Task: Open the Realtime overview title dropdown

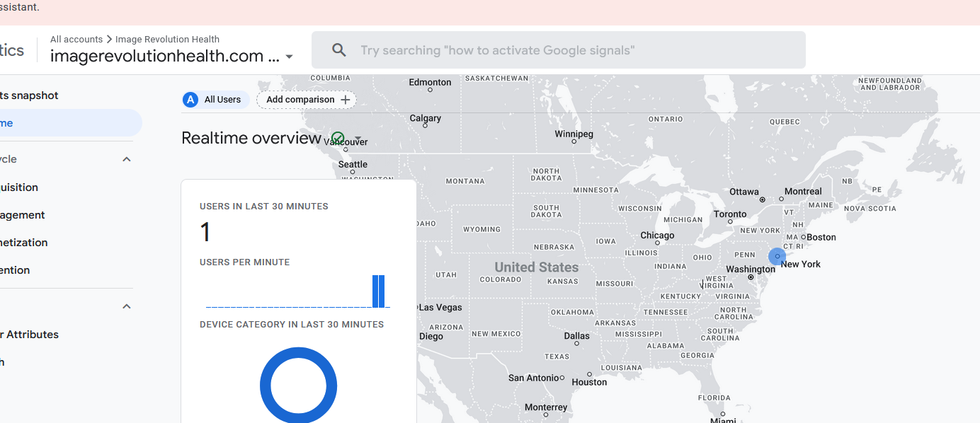Action: [358, 139]
